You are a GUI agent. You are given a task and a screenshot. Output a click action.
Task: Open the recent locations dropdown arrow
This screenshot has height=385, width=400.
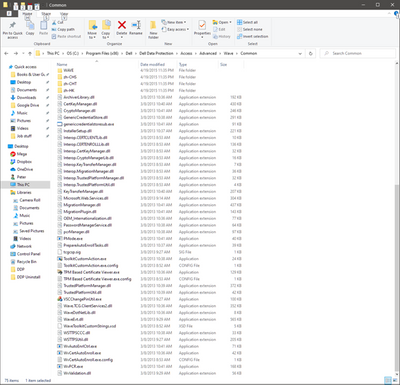pos(23,53)
